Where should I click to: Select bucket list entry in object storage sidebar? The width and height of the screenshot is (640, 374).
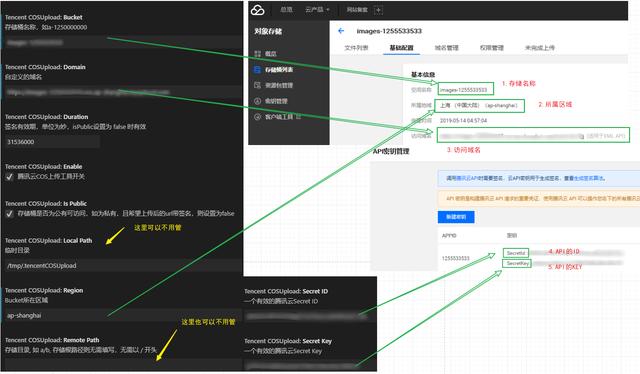(279, 69)
